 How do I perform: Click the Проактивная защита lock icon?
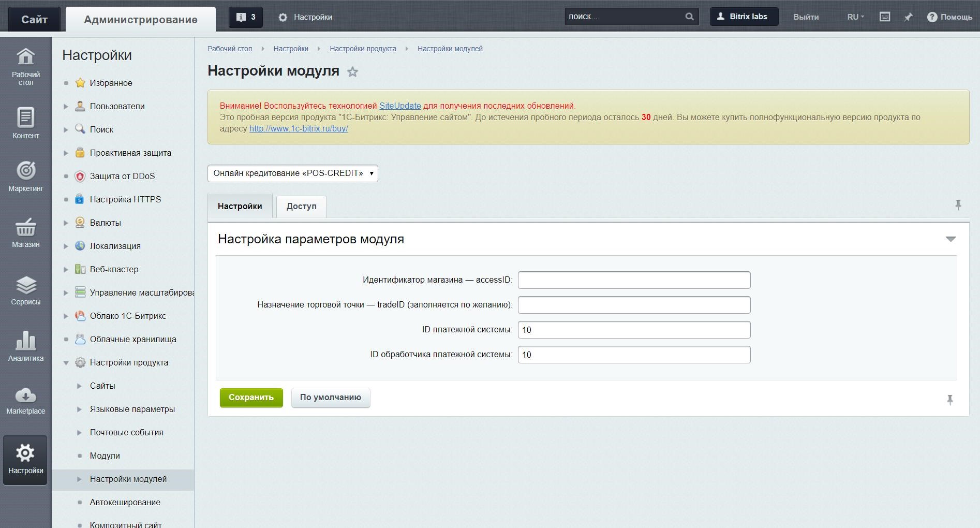click(x=80, y=153)
